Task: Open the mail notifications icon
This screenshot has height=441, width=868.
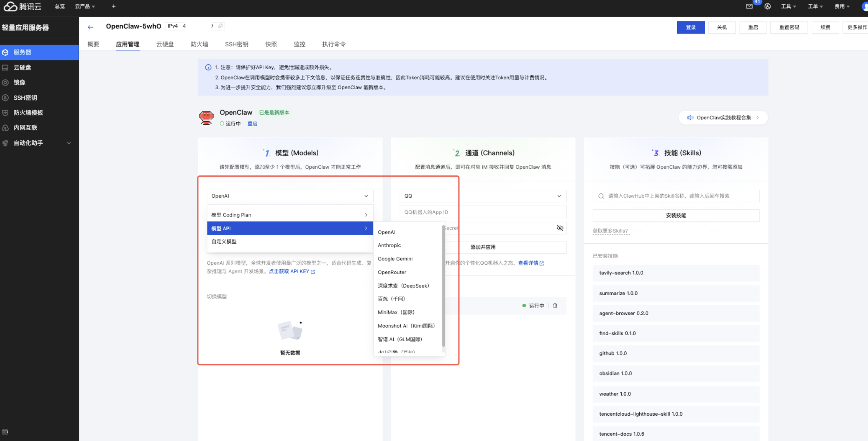Action: coord(749,6)
